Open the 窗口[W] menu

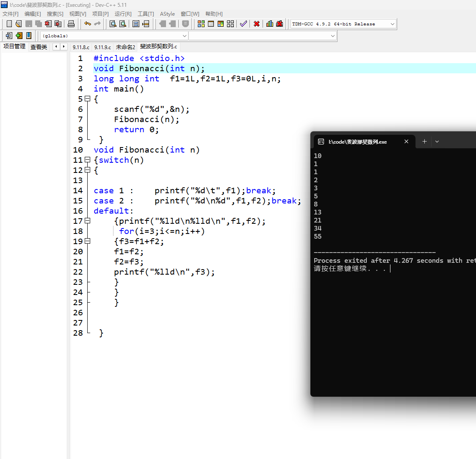[190, 14]
